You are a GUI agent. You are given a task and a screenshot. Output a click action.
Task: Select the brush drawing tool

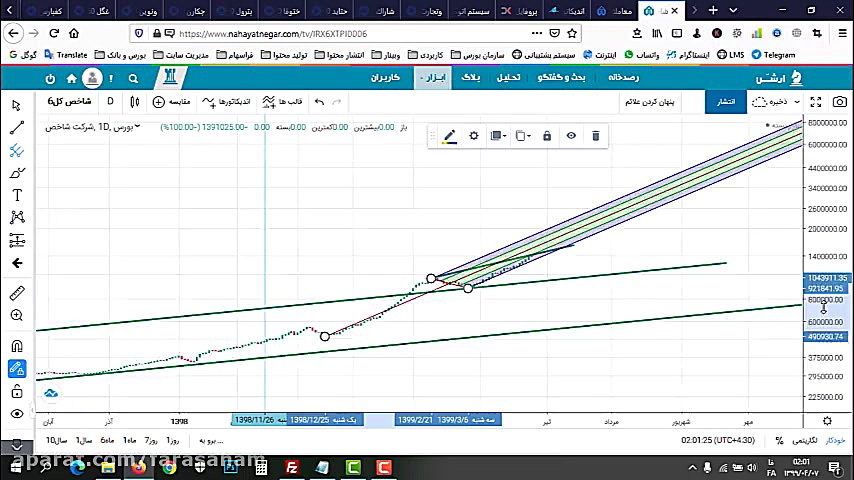tap(16, 173)
